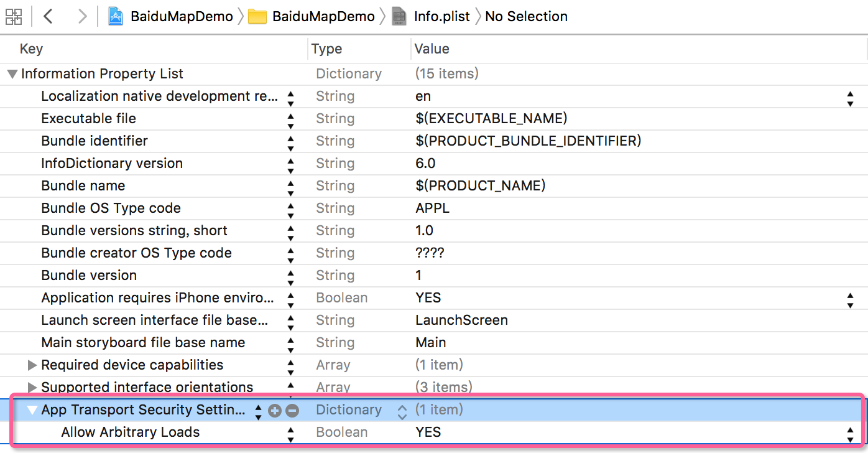This screenshot has height=453, width=868.
Task: Select the 6.0 InfoDictionary version value
Action: click(x=425, y=164)
